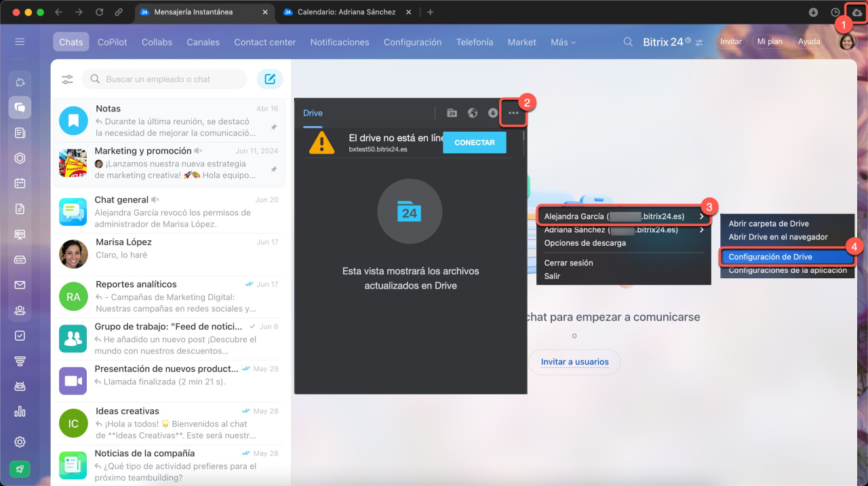Open the Drive folder icon in Drive panel
Viewport: 868px width, 486px height.
click(x=452, y=113)
